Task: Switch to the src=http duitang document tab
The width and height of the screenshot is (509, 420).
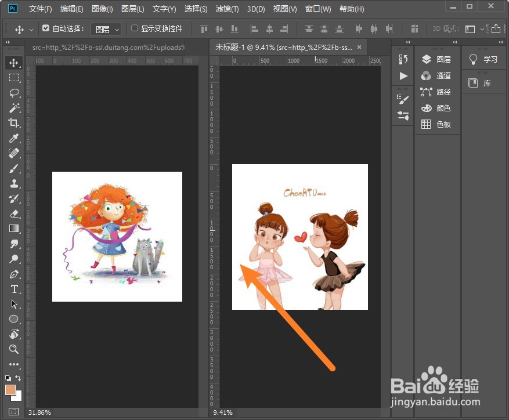Action: 109,48
